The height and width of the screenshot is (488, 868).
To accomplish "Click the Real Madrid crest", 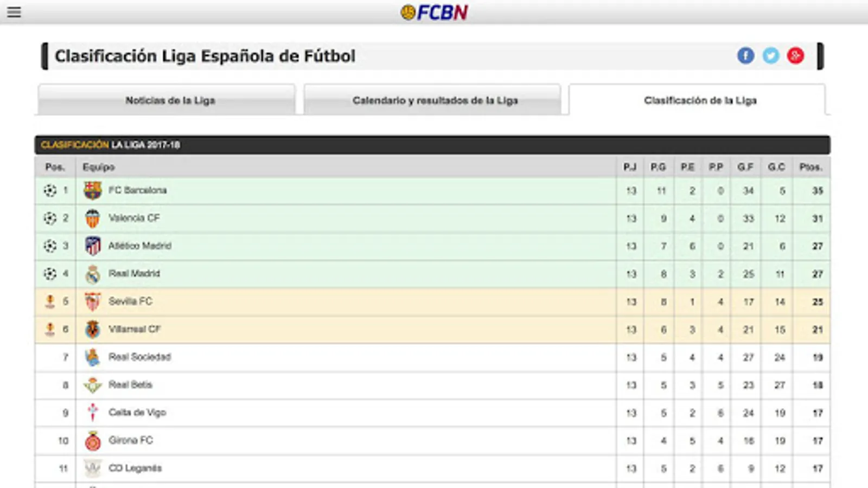I will coord(93,274).
